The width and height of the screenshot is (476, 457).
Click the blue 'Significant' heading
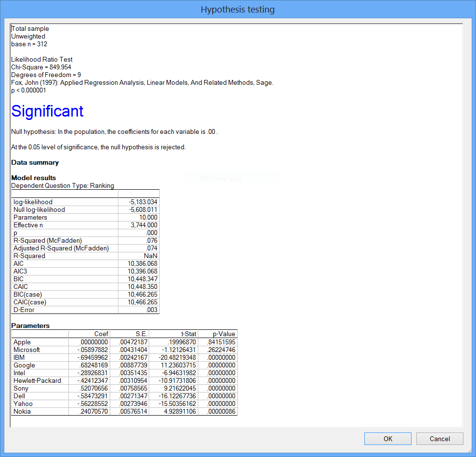47,111
